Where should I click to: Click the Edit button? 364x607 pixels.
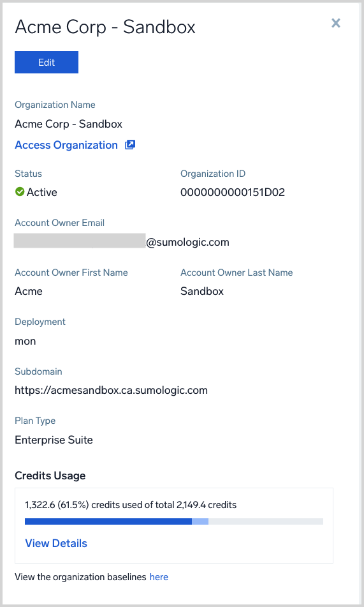coord(47,63)
